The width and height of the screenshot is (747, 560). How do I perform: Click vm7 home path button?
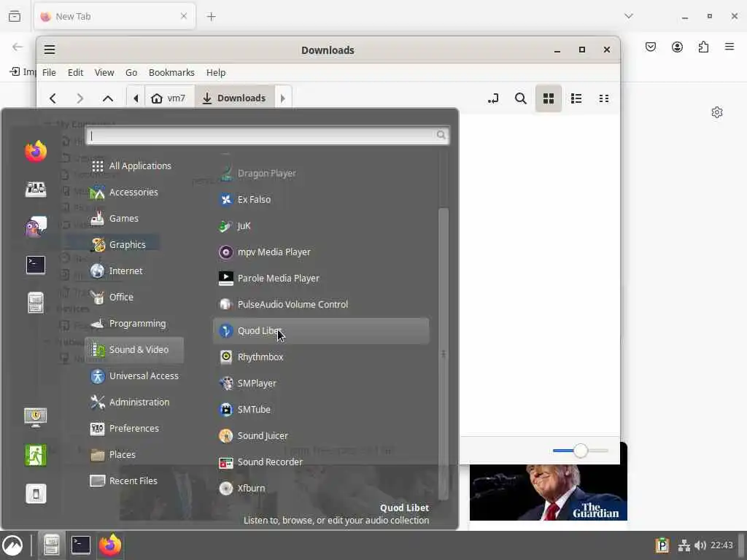coord(169,98)
